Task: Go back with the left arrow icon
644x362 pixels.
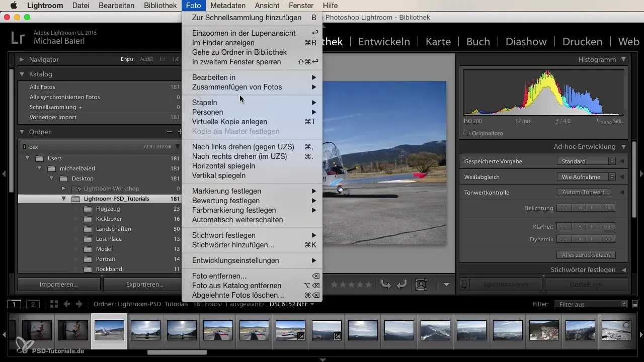Action: 66,304
